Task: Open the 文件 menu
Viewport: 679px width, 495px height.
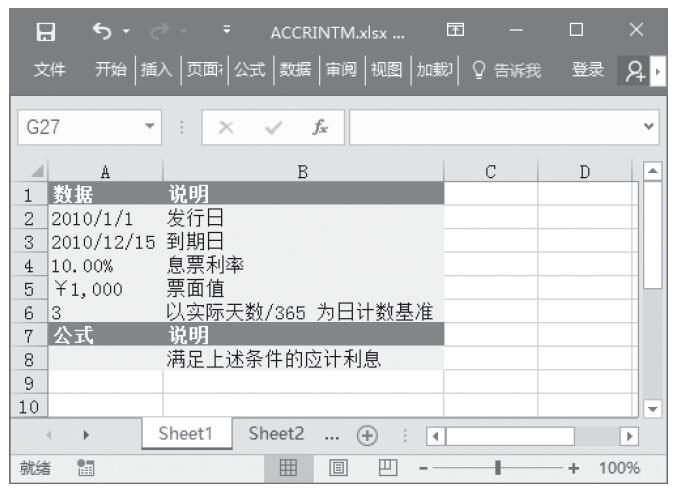Action: pos(50,70)
